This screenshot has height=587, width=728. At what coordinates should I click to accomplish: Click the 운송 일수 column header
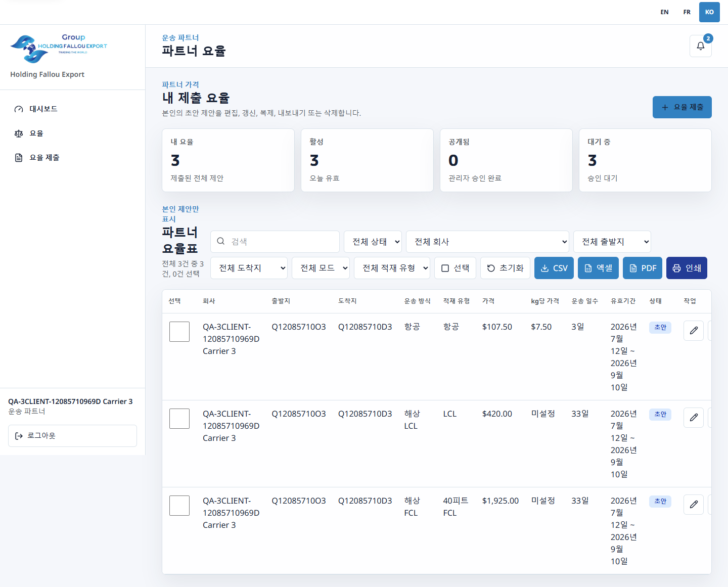[x=585, y=301]
